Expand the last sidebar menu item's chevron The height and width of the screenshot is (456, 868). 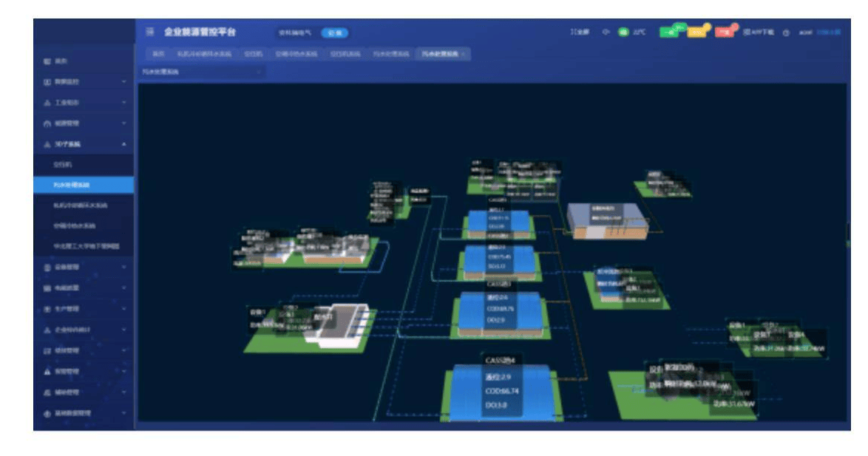coord(123,413)
